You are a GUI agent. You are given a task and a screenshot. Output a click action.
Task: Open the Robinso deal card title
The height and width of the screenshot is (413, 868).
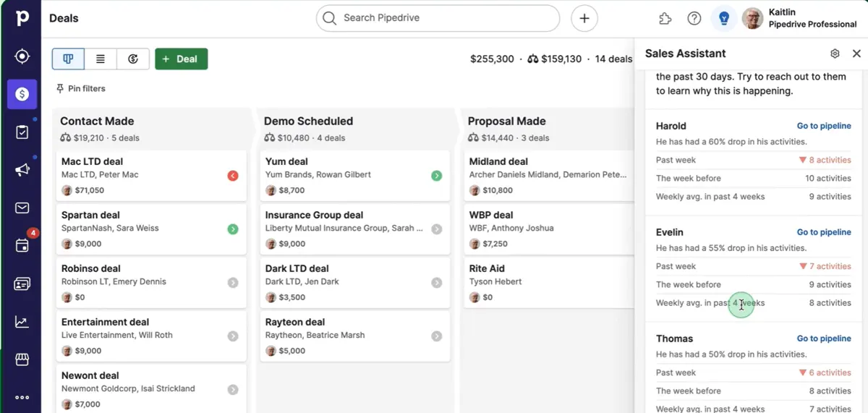90,268
